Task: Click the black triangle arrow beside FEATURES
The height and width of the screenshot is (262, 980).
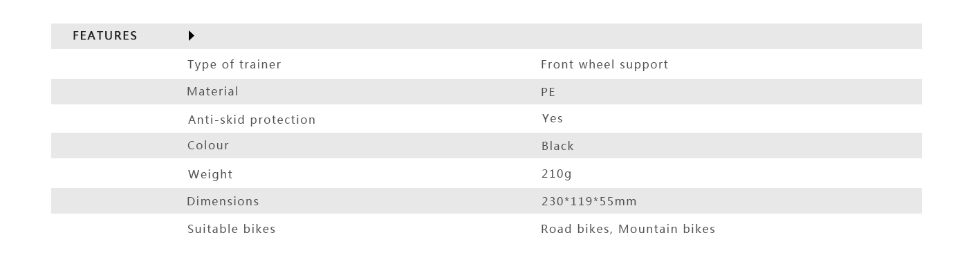Action: [192, 36]
